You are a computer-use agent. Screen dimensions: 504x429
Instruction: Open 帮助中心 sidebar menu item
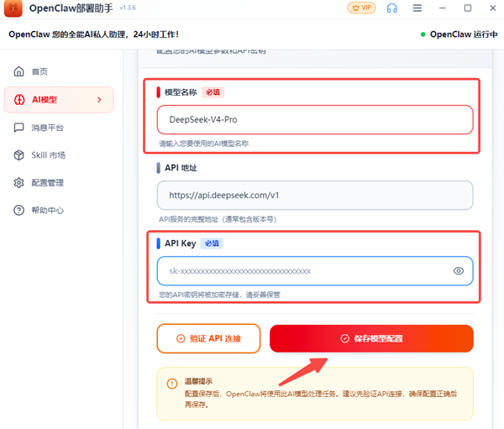59,211
